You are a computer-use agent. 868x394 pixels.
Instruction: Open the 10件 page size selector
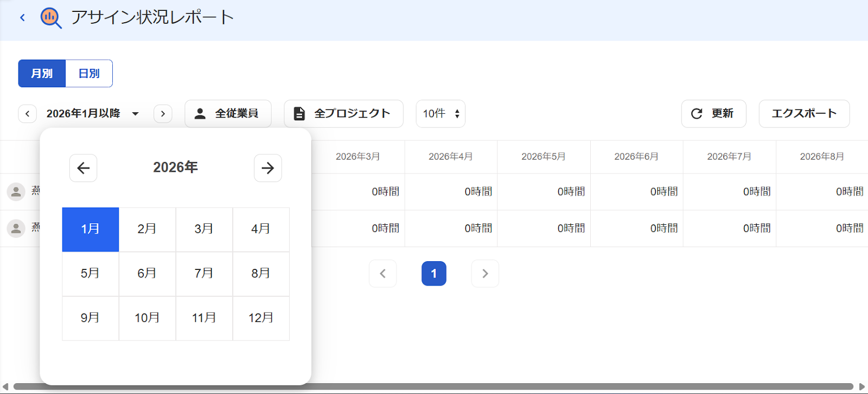click(441, 114)
